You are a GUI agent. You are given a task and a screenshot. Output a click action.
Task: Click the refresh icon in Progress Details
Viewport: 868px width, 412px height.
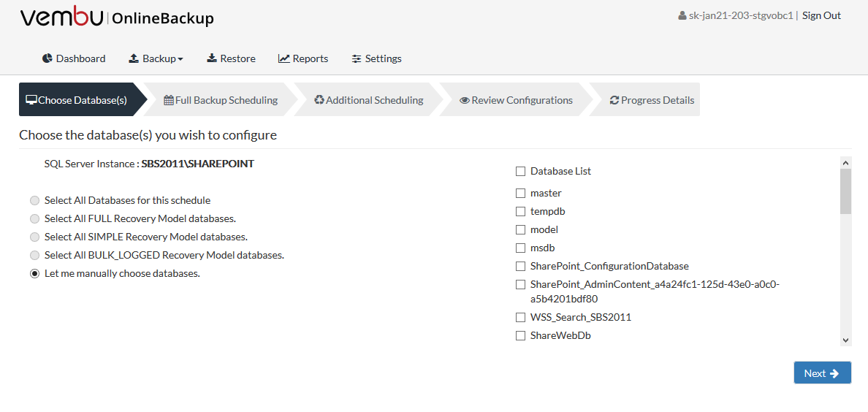[x=614, y=100]
